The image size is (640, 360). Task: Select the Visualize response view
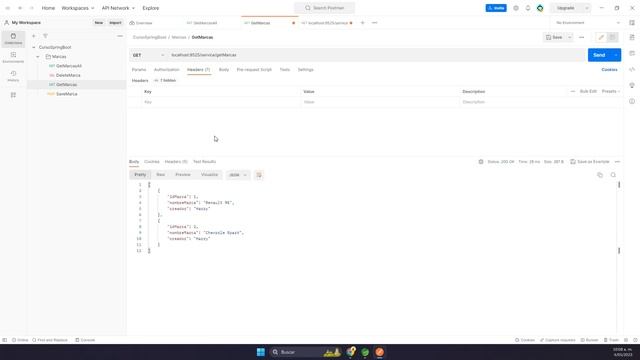209,175
